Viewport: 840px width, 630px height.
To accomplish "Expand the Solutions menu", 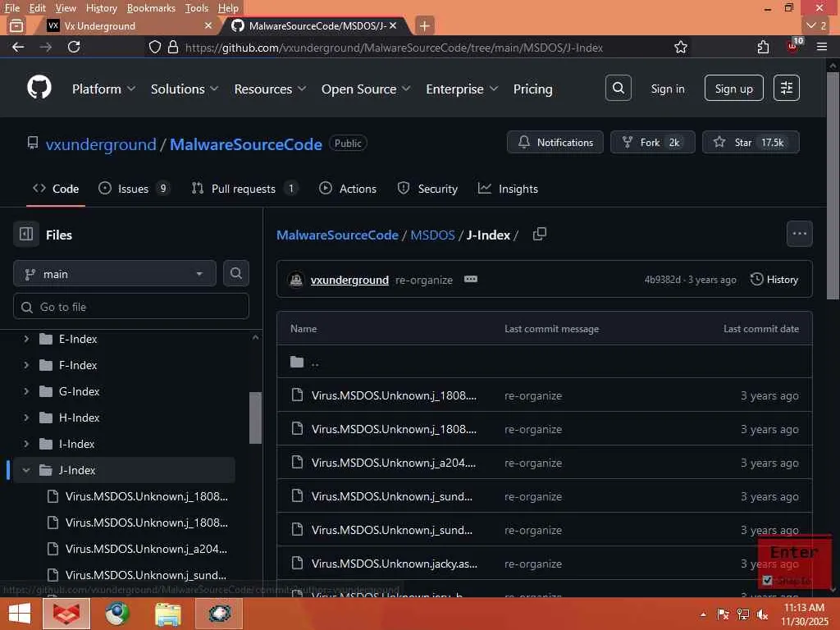I will tap(185, 89).
